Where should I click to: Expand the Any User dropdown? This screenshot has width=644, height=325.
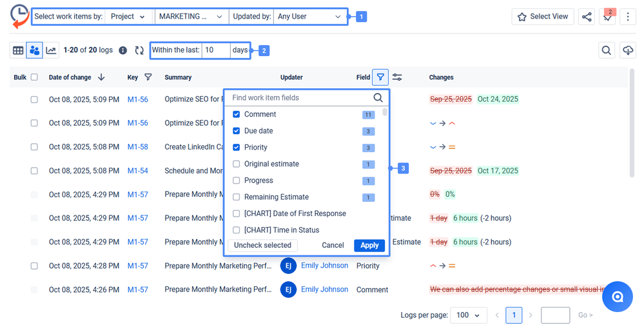click(x=309, y=17)
